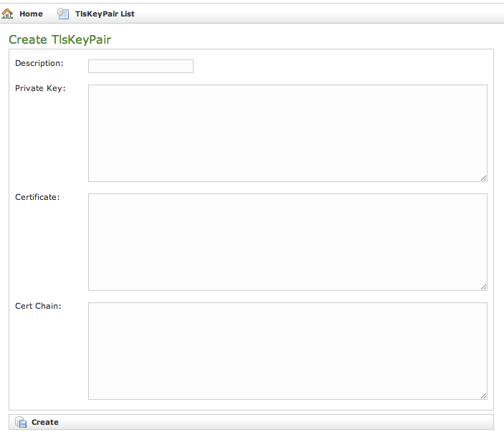
Task: Click inside the Cert Chain text area
Action: click(x=287, y=350)
